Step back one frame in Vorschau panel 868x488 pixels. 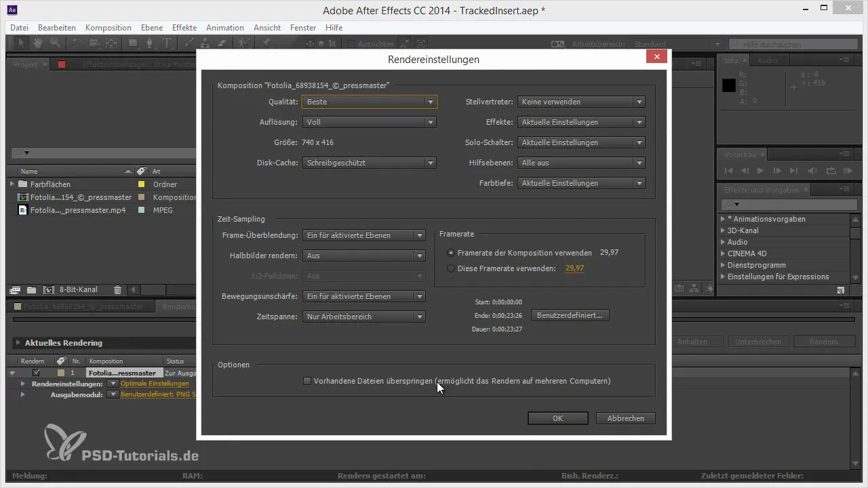coord(745,171)
